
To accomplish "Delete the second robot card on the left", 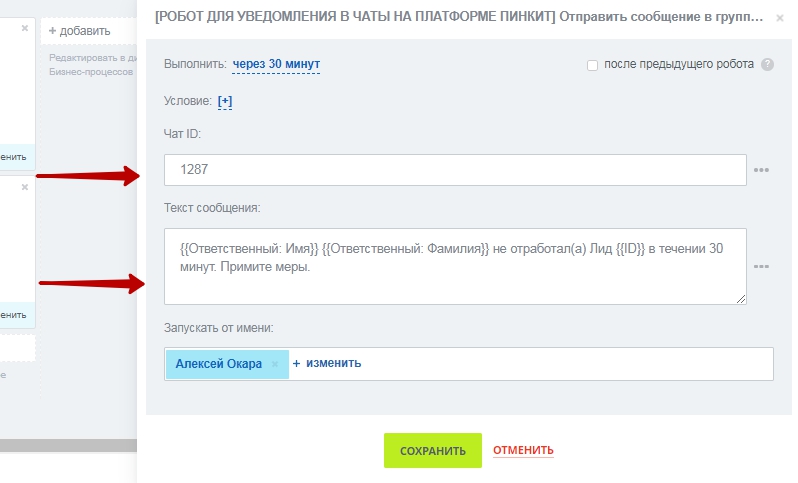I will [x=25, y=186].
